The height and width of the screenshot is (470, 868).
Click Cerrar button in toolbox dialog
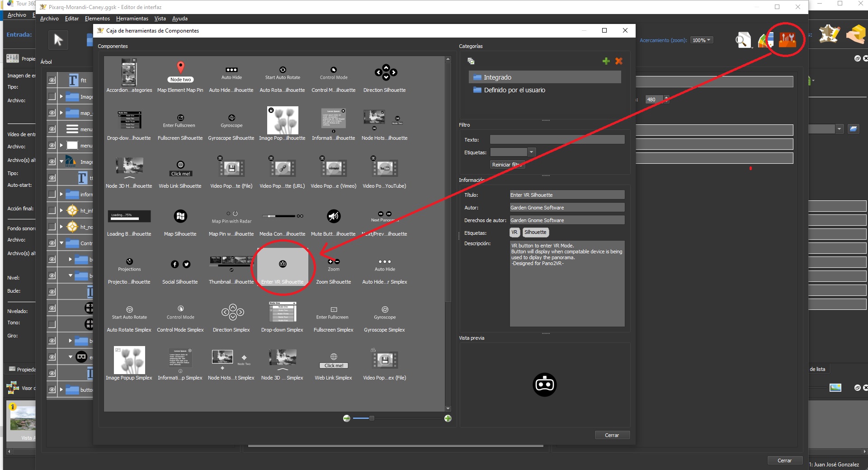612,435
